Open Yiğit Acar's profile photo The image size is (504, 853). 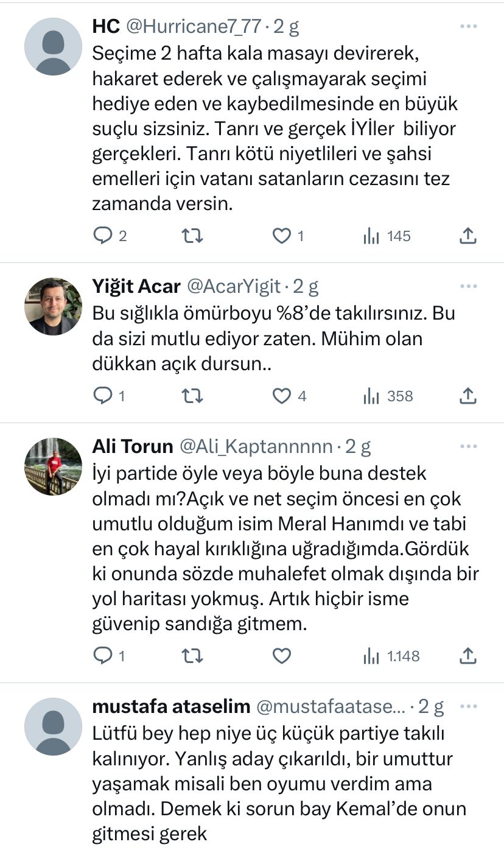click(53, 306)
